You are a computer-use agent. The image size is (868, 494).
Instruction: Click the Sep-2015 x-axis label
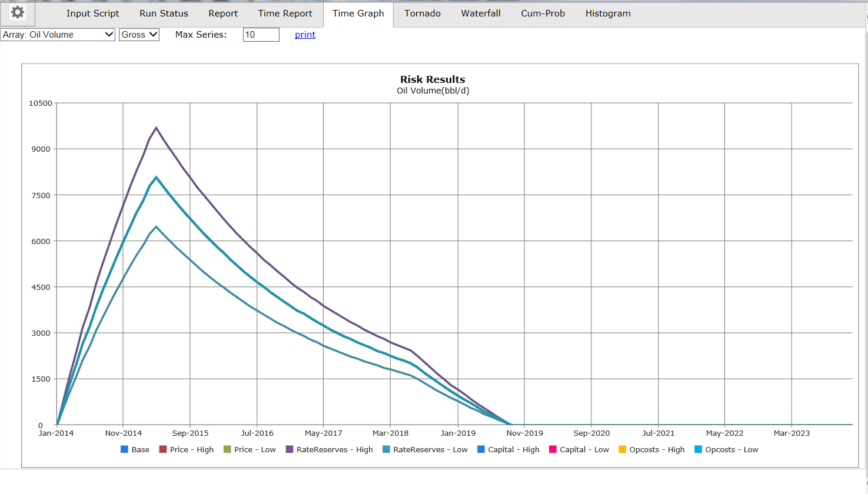click(190, 433)
